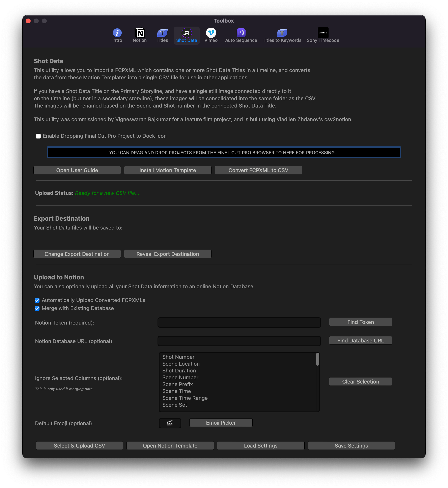Select the Titles toolbar icon
Screen dimensions: 448x488
(x=162, y=33)
